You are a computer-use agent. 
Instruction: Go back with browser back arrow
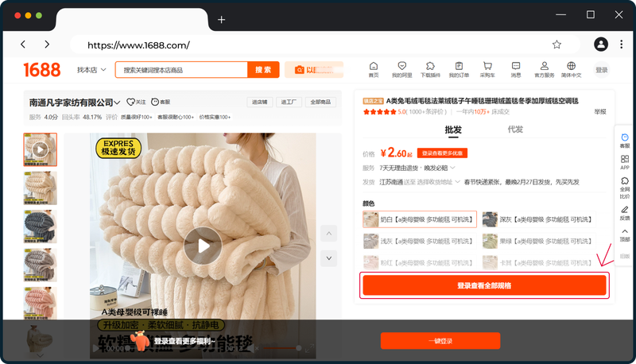coord(23,45)
